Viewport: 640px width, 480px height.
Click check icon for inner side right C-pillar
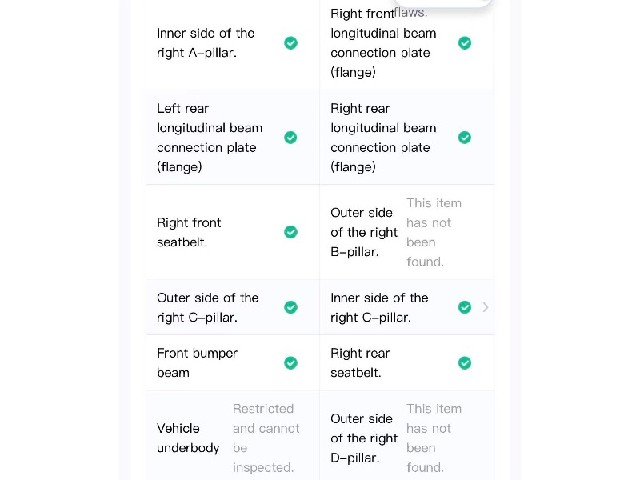point(464,307)
